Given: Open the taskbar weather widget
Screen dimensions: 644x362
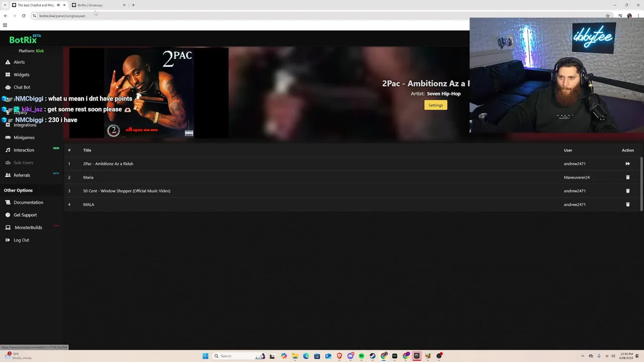Looking at the screenshot, I should coord(18,356).
